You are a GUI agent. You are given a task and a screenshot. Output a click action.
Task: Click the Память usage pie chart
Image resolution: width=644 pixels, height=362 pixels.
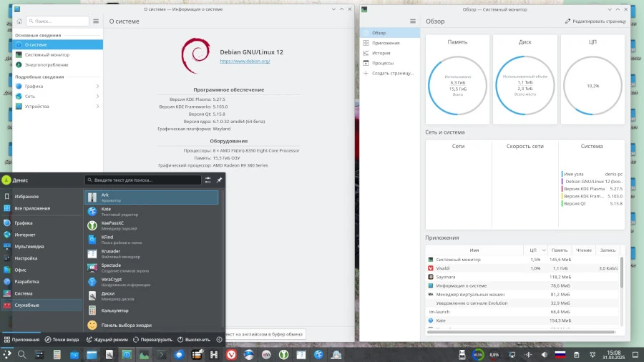tap(457, 85)
